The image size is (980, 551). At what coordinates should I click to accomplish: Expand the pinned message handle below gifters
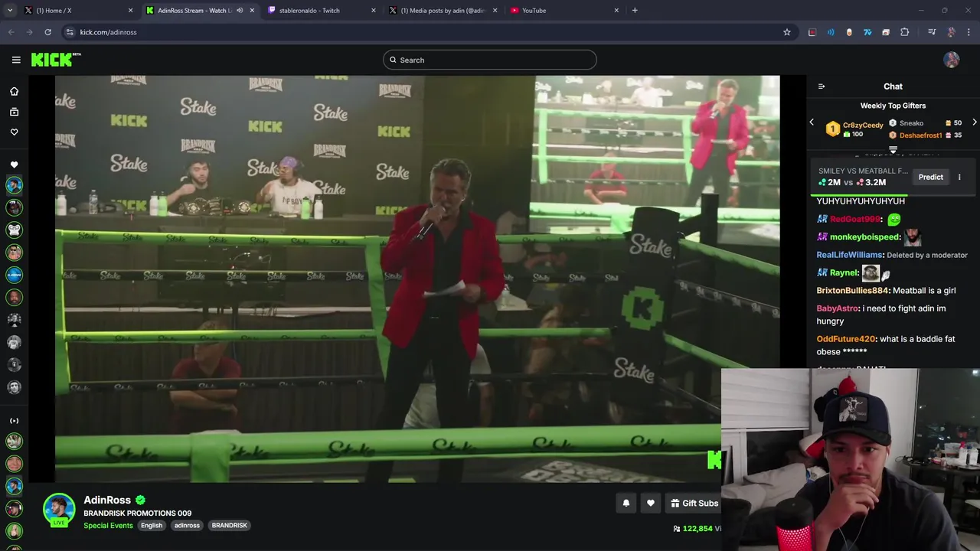(893, 149)
